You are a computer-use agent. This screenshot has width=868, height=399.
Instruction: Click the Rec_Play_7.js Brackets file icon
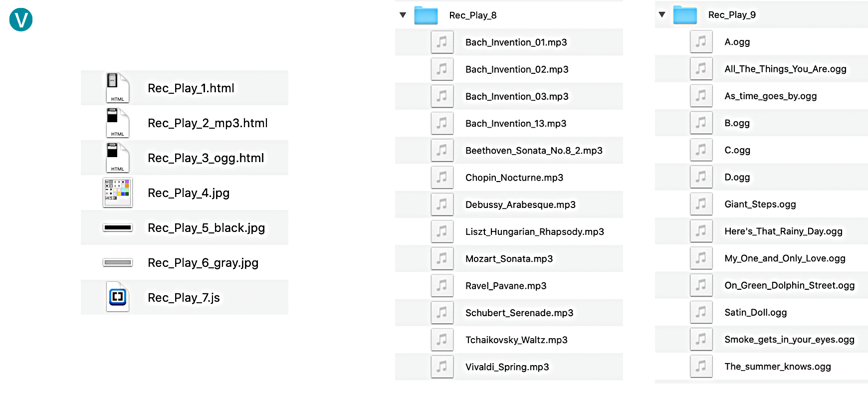117,297
